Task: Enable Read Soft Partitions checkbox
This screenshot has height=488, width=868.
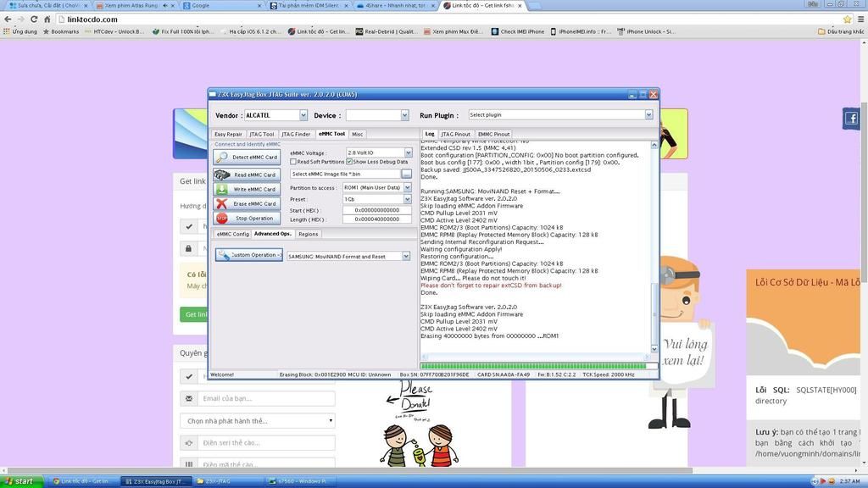Action: click(x=292, y=162)
